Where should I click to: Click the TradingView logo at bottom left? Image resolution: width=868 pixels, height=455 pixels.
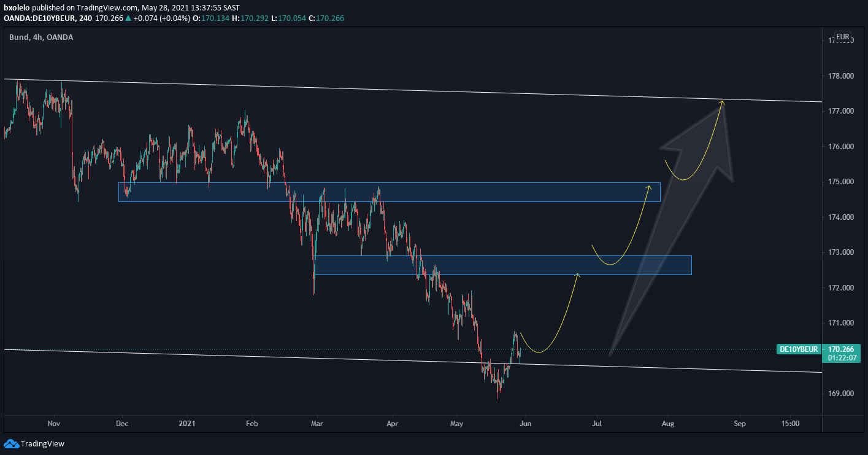tap(34, 443)
